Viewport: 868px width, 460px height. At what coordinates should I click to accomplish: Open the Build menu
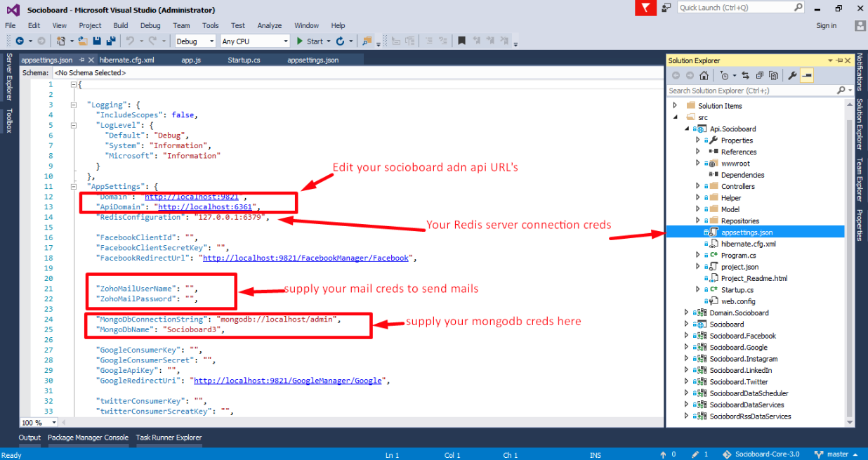pyautogui.click(x=121, y=25)
